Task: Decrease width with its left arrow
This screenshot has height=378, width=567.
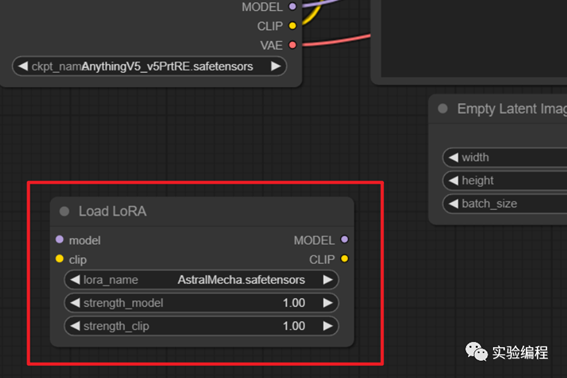Action: click(453, 157)
